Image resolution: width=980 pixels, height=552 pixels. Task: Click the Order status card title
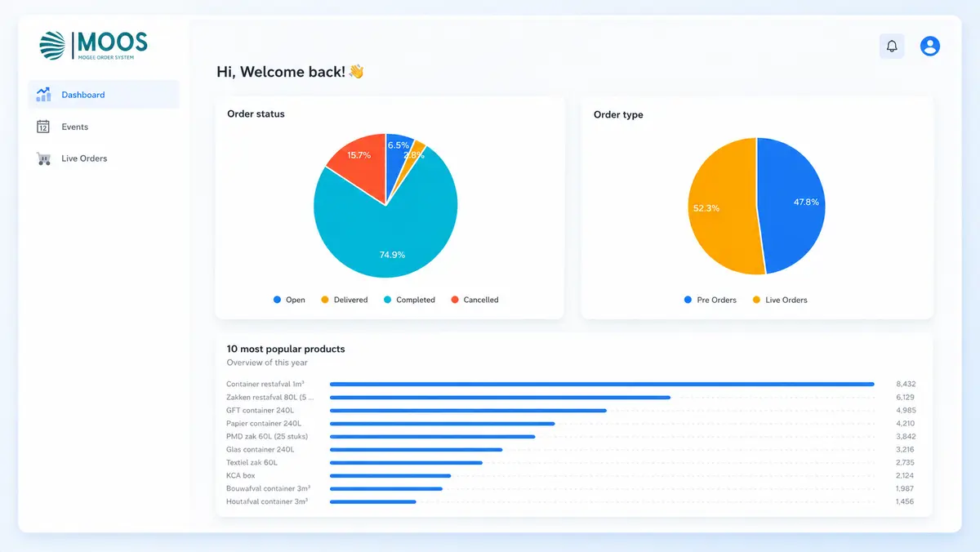[256, 114]
